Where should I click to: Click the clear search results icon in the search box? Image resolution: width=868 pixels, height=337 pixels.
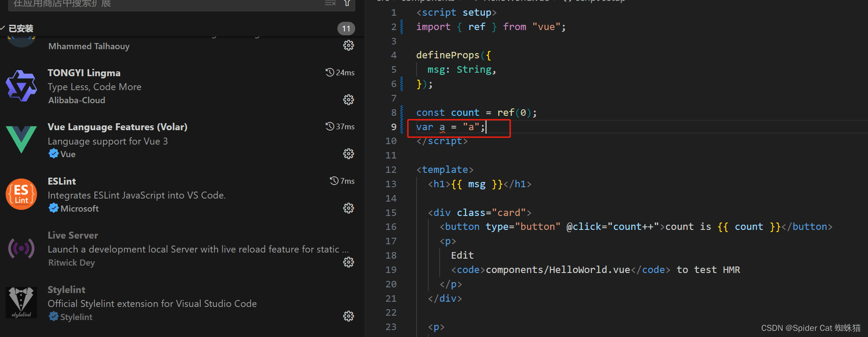pos(330,3)
